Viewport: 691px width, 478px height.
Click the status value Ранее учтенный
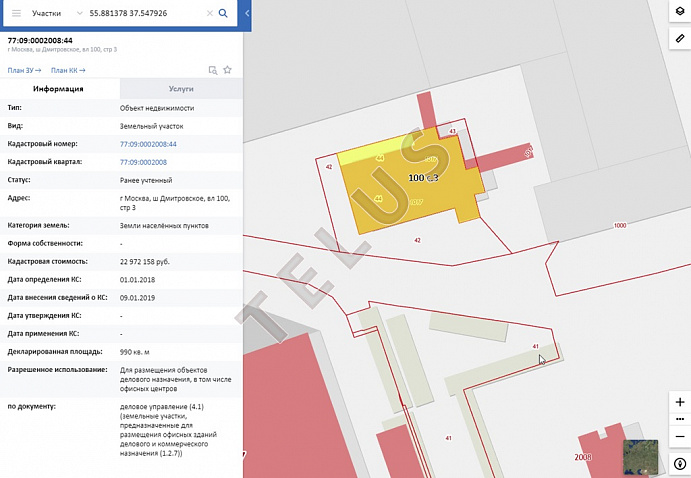[x=146, y=180]
